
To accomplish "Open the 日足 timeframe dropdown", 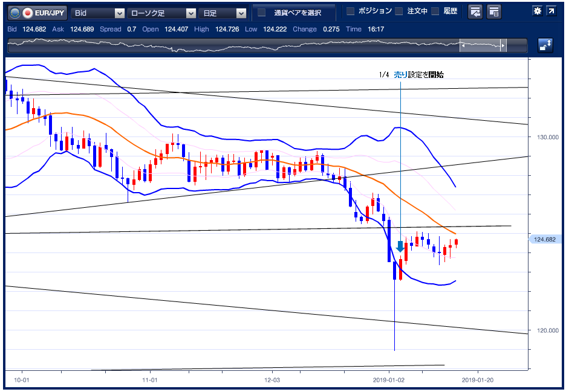I will click(x=223, y=13).
